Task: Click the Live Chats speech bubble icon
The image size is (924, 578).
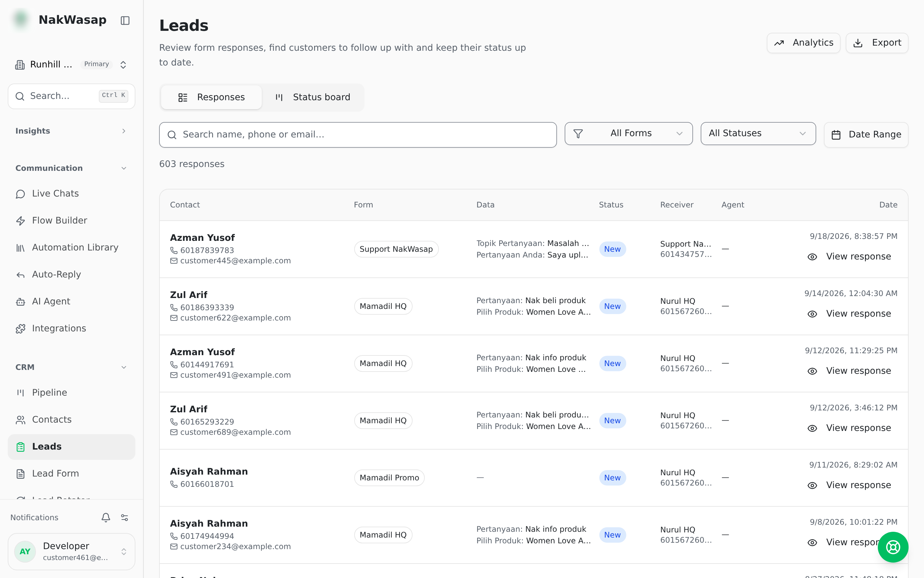Action: (21, 194)
